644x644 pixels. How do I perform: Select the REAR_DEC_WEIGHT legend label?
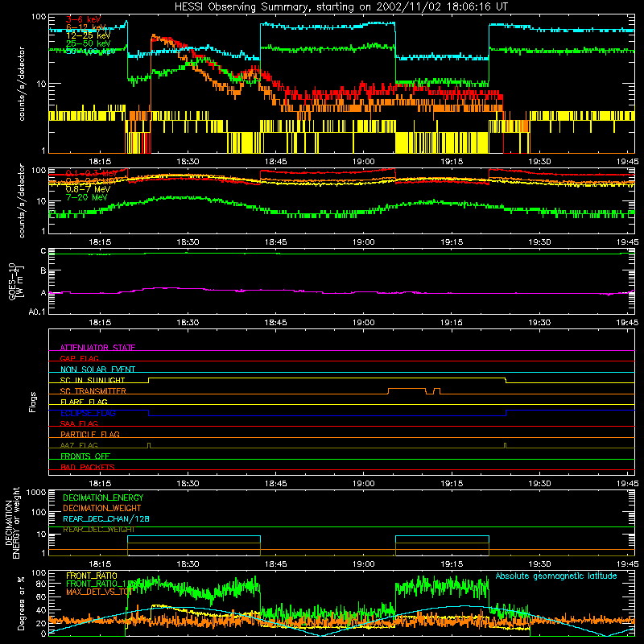98,530
